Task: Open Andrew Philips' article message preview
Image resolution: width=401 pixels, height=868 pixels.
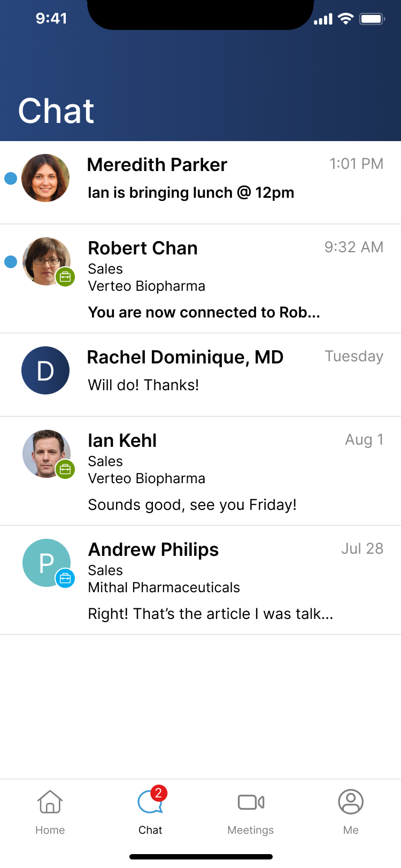Action: click(211, 614)
